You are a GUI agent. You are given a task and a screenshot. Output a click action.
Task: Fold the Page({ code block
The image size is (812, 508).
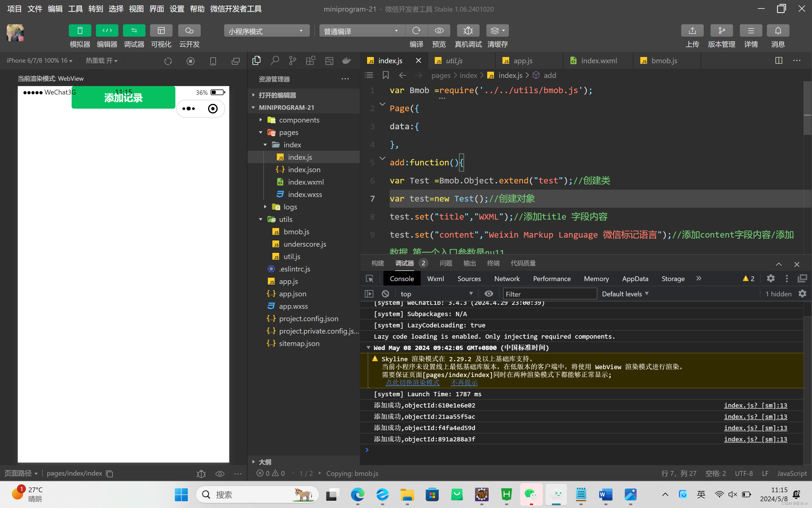pyautogui.click(x=382, y=104)
